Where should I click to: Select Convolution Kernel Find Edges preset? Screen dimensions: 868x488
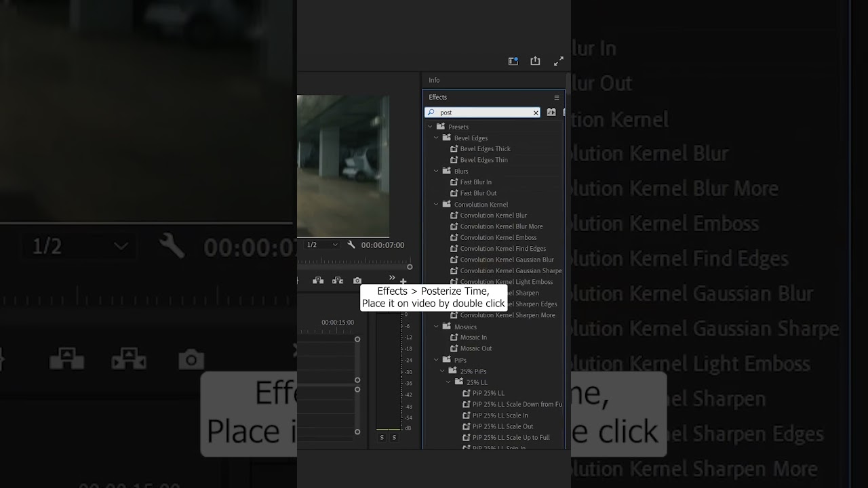point(502,249)
